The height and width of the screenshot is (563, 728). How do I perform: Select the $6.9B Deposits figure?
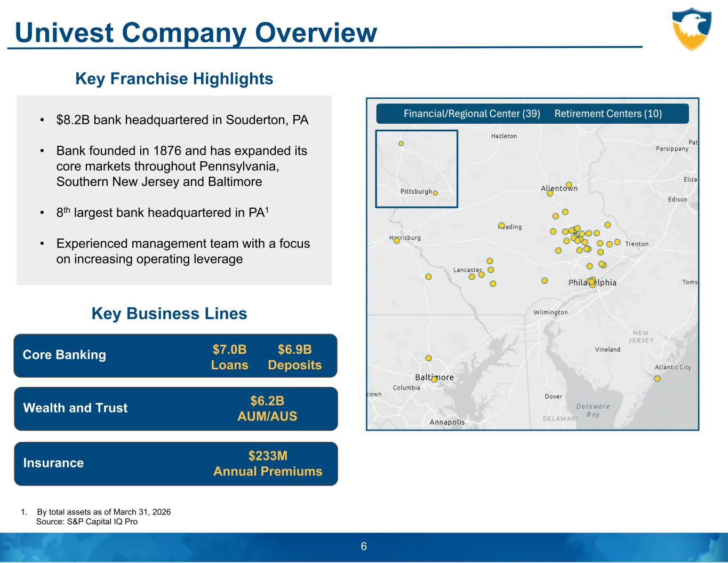coord(295,357)
